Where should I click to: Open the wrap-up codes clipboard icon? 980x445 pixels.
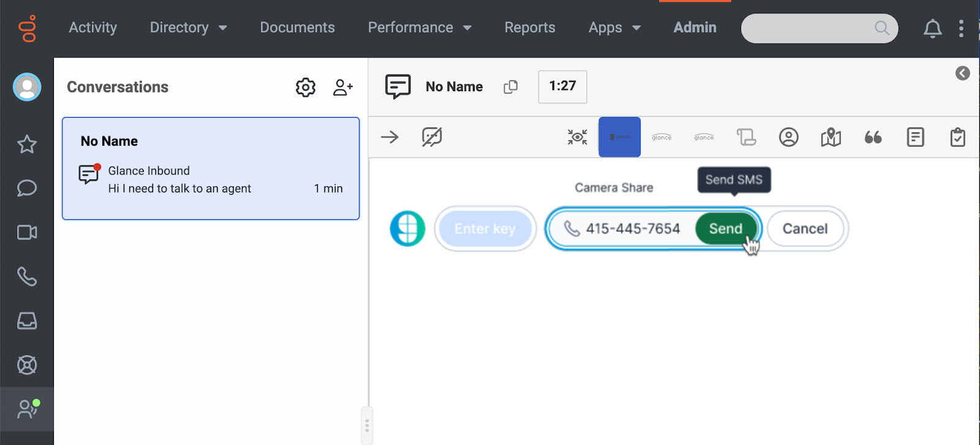(x=957, y=137)
